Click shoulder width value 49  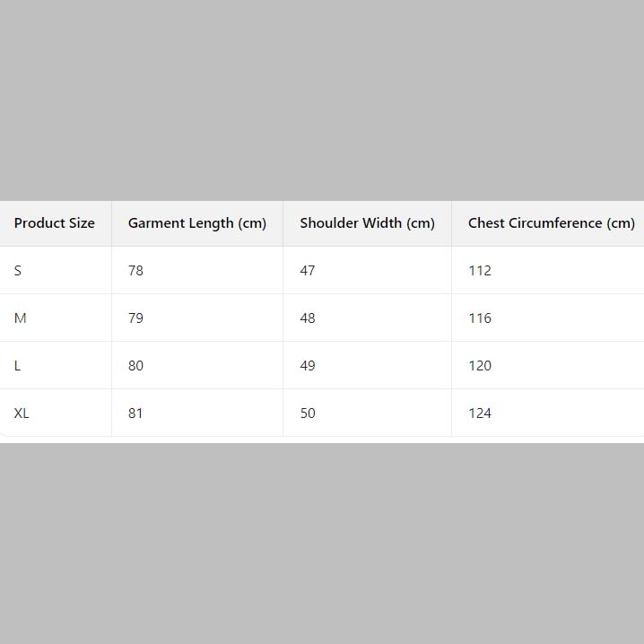click(308, 366)
